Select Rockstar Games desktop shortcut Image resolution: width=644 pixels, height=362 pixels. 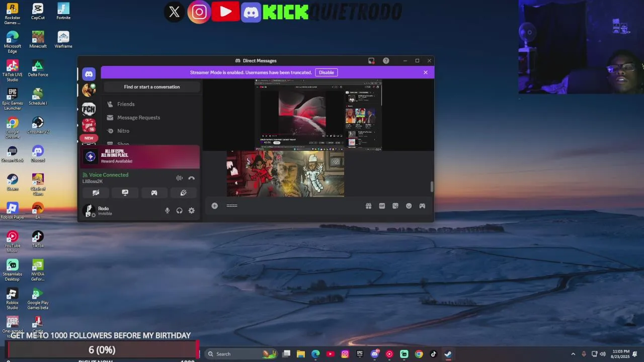[x=12, y=14]
